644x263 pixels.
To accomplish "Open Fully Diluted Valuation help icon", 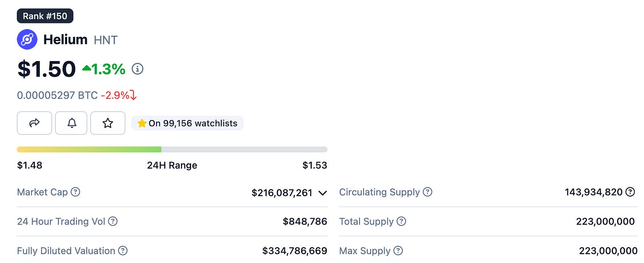I will tap(123, 251).
